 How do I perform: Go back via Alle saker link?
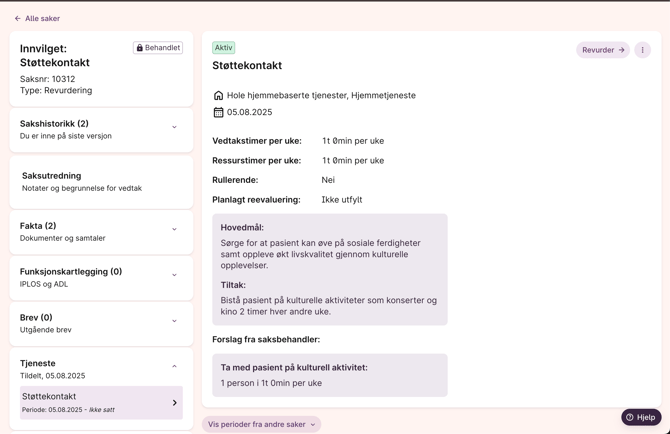point(42,19)
